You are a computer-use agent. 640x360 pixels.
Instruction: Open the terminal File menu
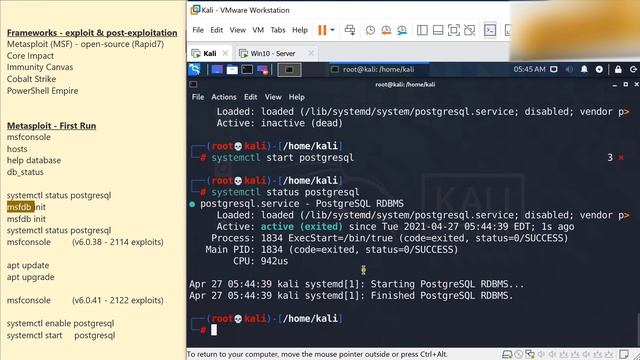198,97
